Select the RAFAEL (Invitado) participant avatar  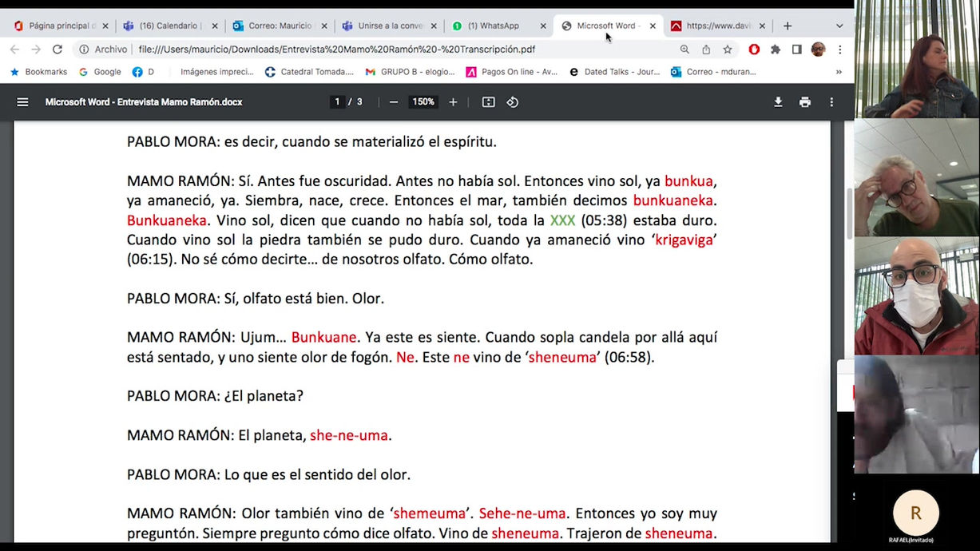[916, 513]
